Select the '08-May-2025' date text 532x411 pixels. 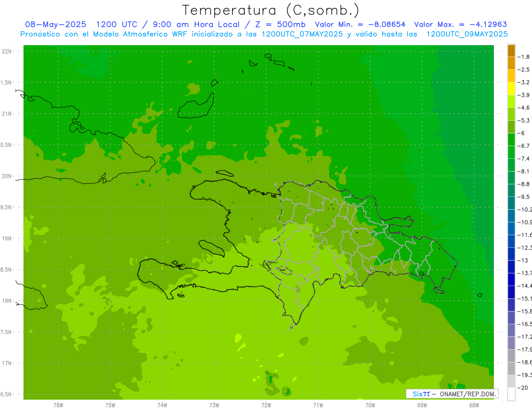pos(55,25)
